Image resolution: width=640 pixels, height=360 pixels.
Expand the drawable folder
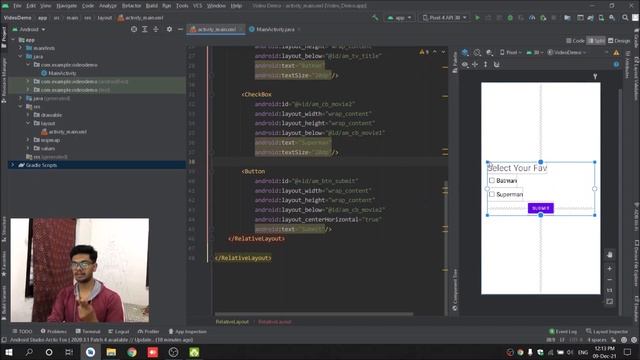pyautogui.click(x=28, y=115)
